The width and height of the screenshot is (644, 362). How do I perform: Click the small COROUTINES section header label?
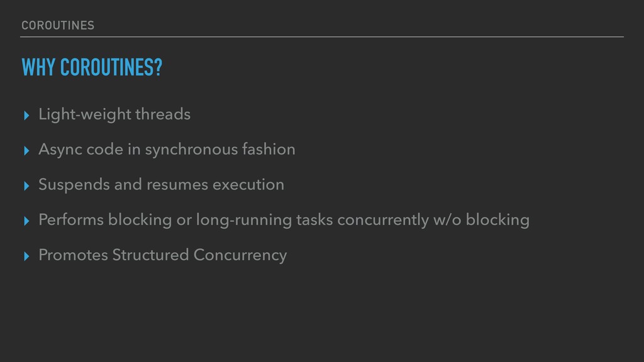[x=58, y=25]
